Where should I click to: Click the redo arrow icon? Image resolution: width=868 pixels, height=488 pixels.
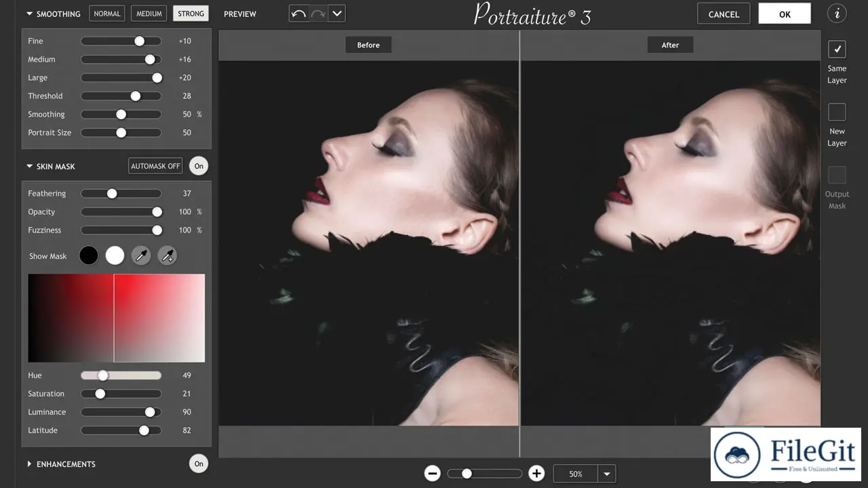(x=317, y=14)
